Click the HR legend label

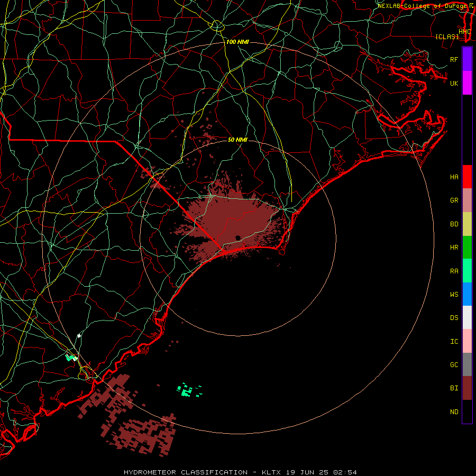(454, 248)
